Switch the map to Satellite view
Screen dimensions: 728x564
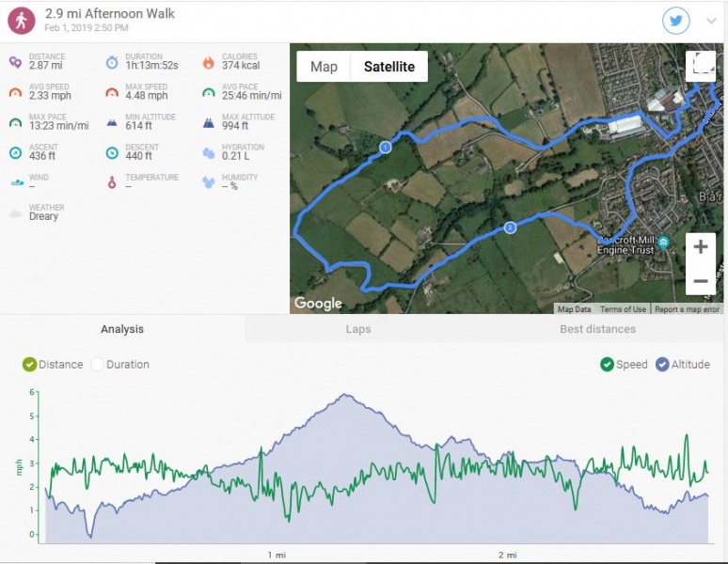click(x=389, y=67)
